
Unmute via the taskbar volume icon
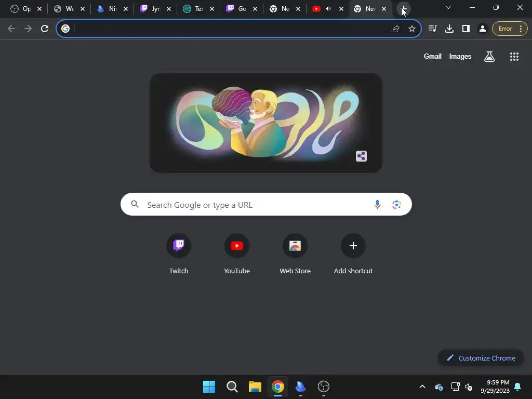[469, 387]
